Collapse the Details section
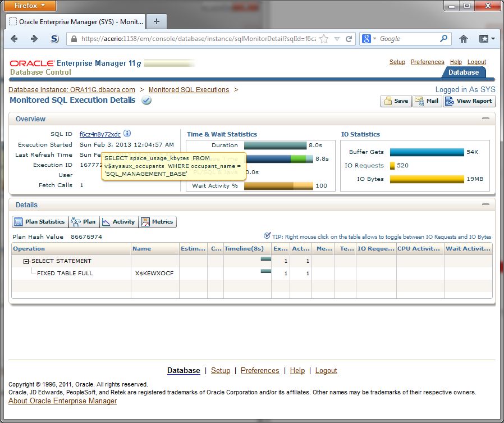Image resolution: width=504 pixels, height=423 pixels. pyautogui.click(x=485, y=204)
